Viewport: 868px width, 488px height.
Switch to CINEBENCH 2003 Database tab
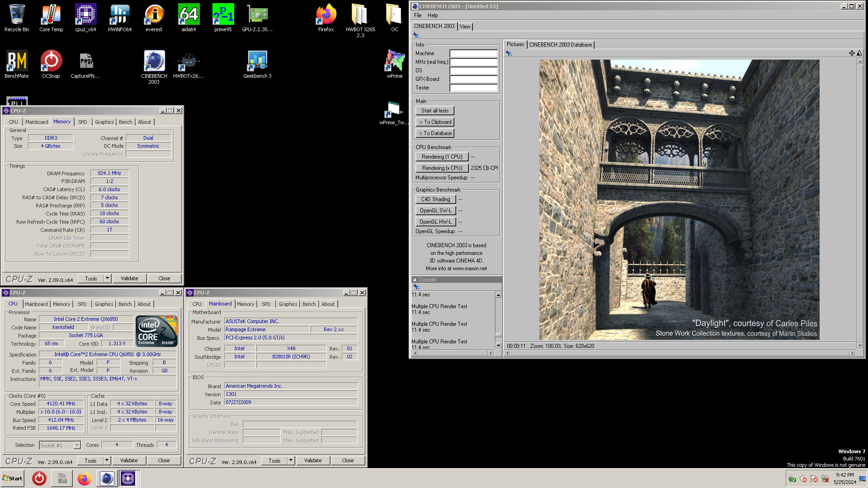coord(560,45)
